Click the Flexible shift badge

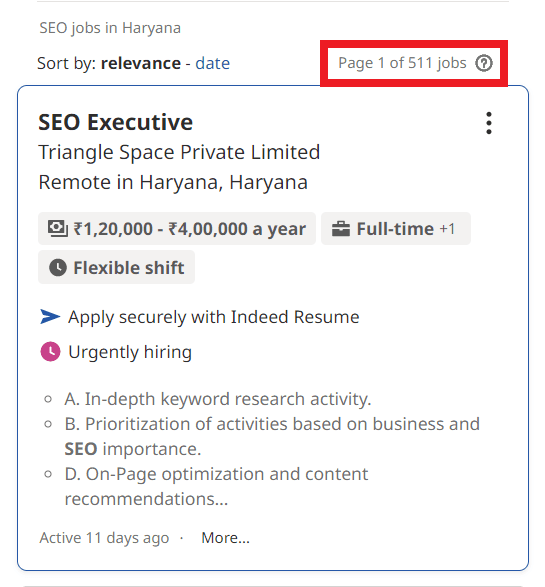pyautogui.click(x=116, y=267)
